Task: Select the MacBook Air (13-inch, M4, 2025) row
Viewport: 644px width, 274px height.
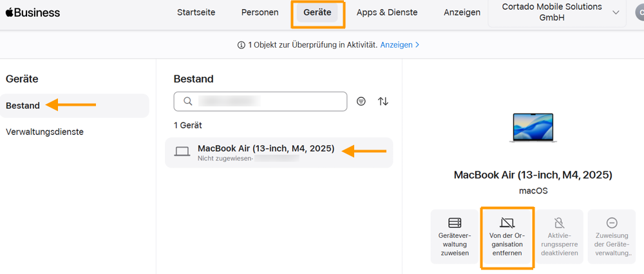Action: point(279,152)
